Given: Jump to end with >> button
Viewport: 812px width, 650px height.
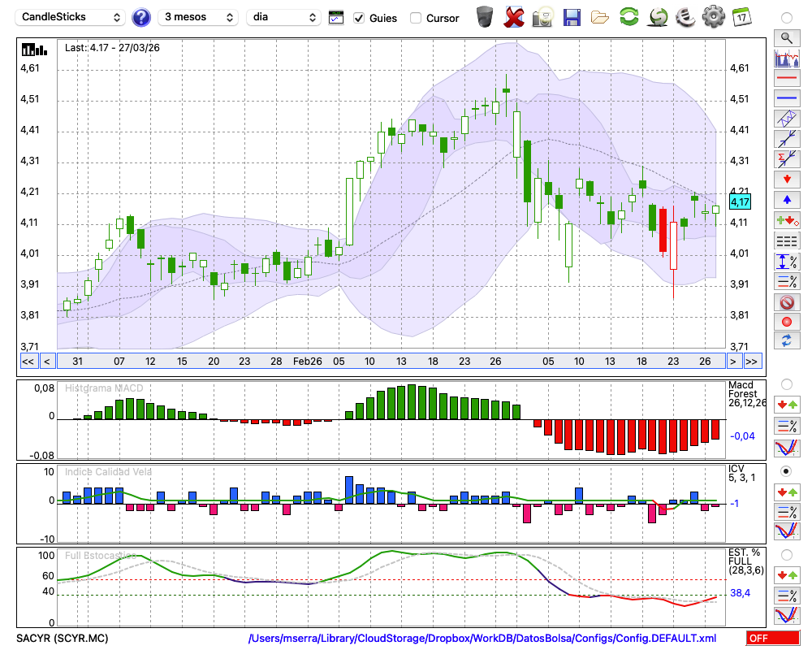Looking at the screenshot, I should tap(752, 362).
